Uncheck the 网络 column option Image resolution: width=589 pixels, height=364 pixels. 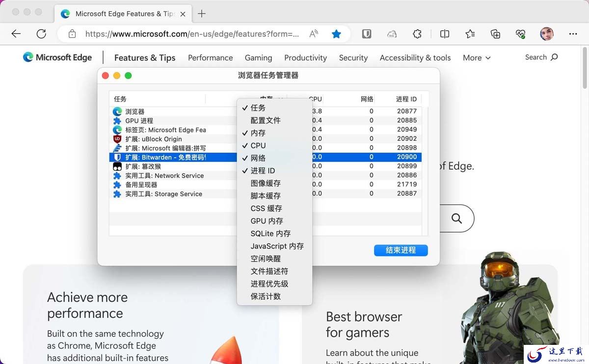tap(274, 158)
